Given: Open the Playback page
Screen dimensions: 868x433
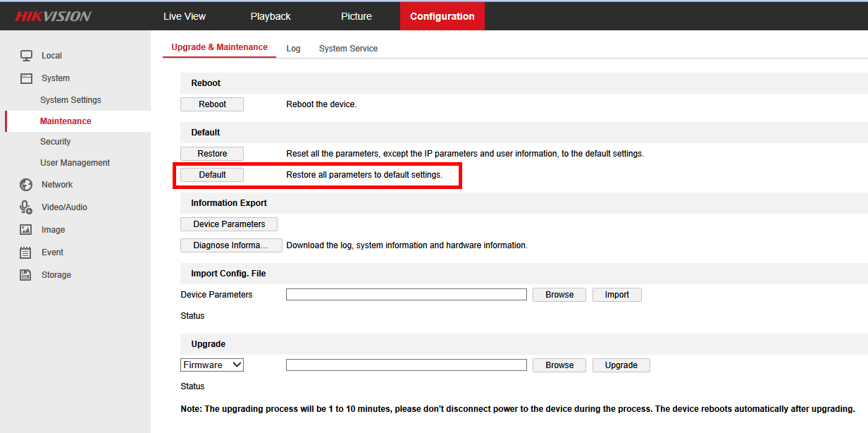Looking at the screenshot, I should [270, 16].
